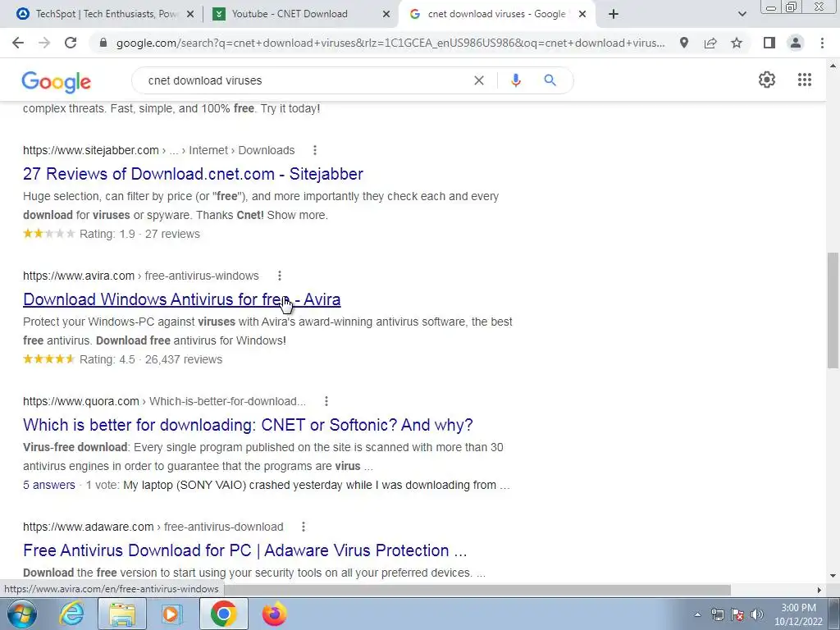Submit search with the magnifier icon

(550, 80)
